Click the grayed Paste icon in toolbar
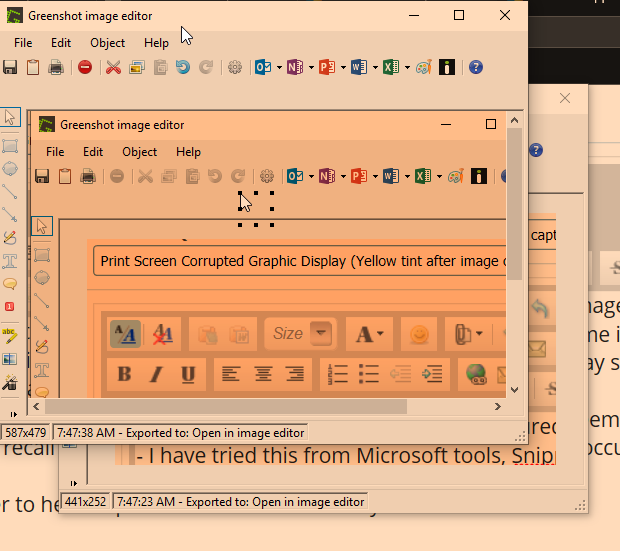 tap(160, 67)
